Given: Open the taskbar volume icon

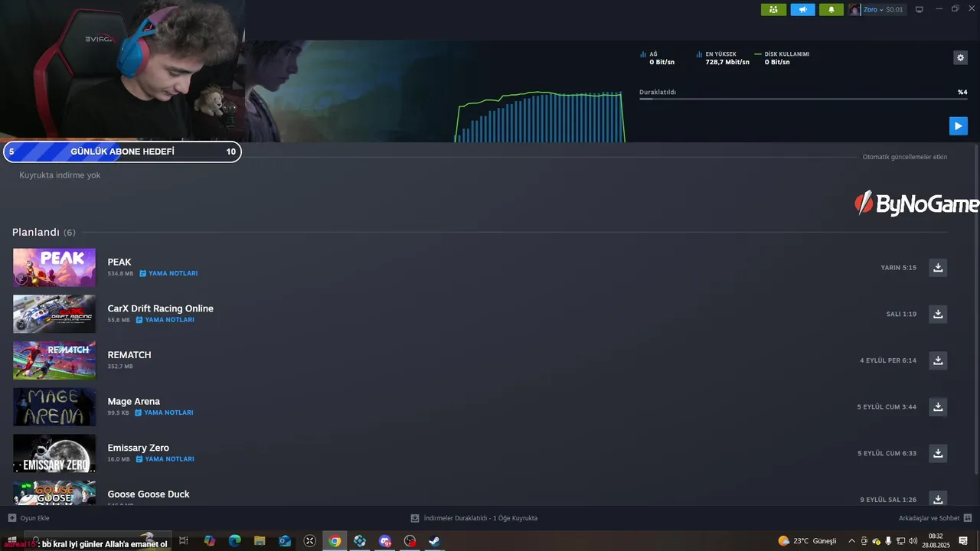Looking at the screenshot, I should point(913,541).
